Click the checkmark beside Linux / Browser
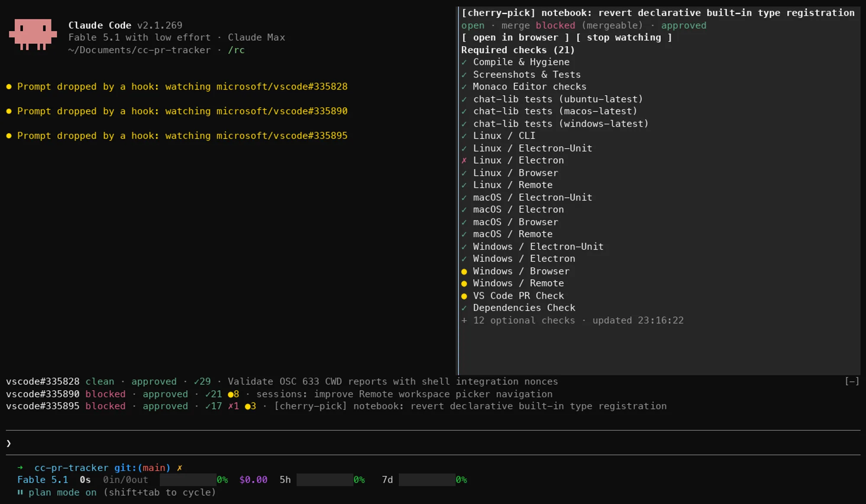 tap(464, 173)
